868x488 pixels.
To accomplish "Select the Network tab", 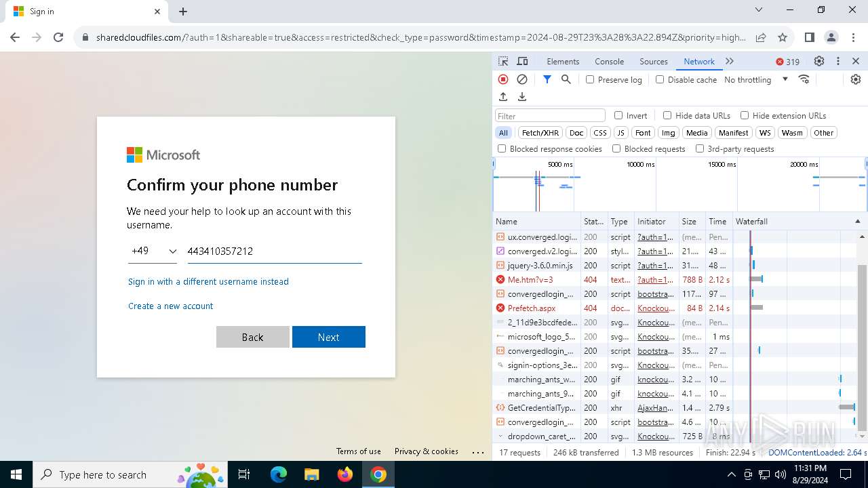I will [699, 61].
